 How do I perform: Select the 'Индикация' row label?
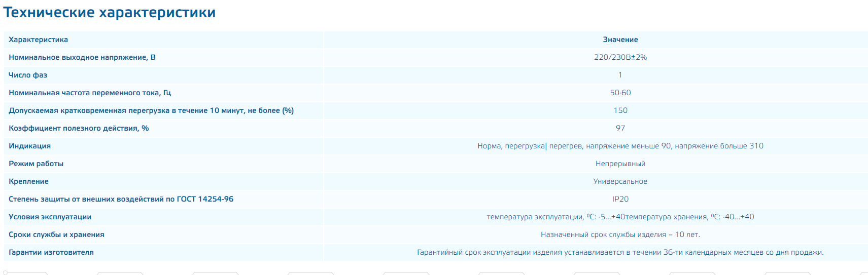pos(29,146)
